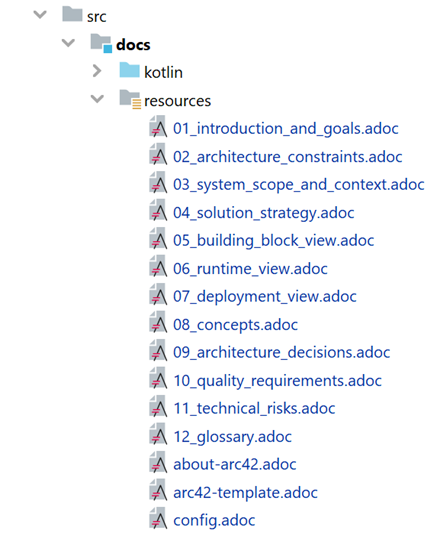
Task: Open 04_solution_strategy.adoc in the tree
Action: click(264, 213)
